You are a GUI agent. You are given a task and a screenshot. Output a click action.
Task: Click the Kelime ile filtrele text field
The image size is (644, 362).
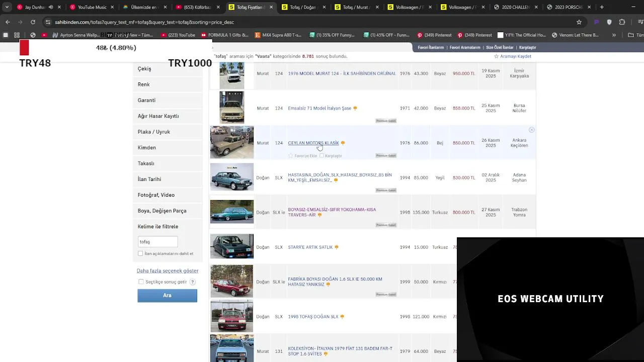click(x=157, y=242)
